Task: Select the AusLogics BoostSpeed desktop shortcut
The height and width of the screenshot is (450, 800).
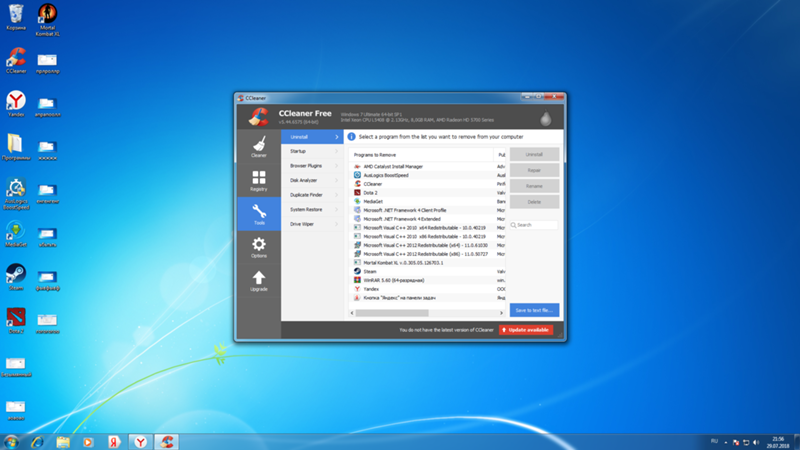Action: [x=16, y=193]
